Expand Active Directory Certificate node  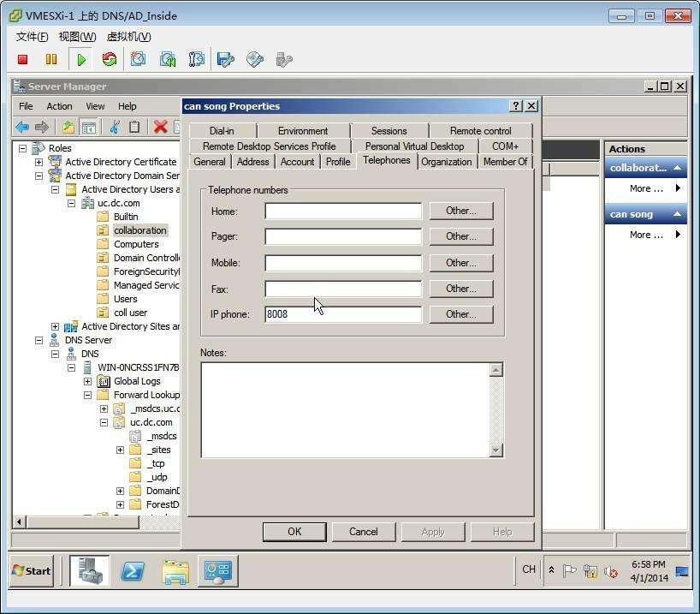39,162
